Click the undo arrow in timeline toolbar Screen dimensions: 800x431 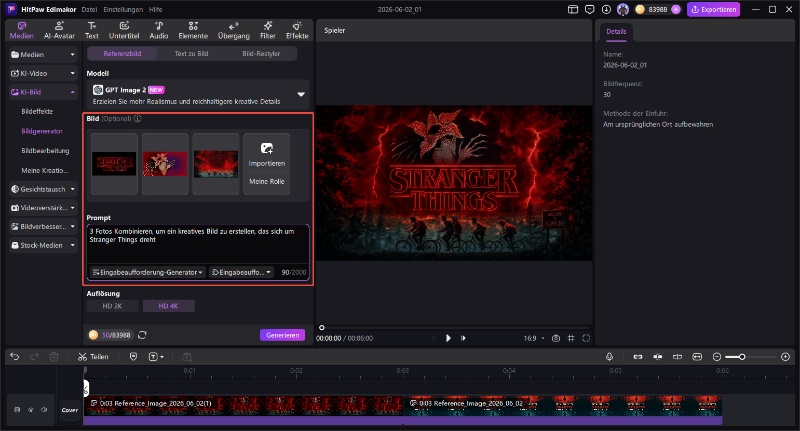click(14, 357)
